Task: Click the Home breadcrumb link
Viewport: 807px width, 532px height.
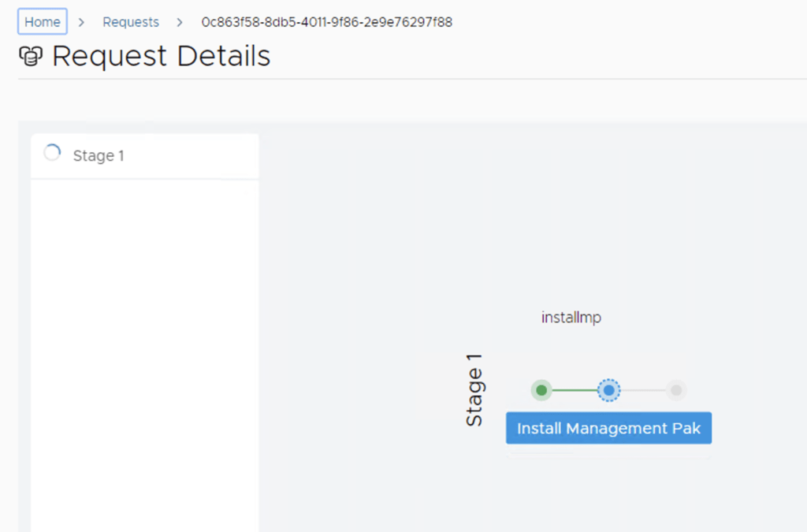Action: (43, 22)
